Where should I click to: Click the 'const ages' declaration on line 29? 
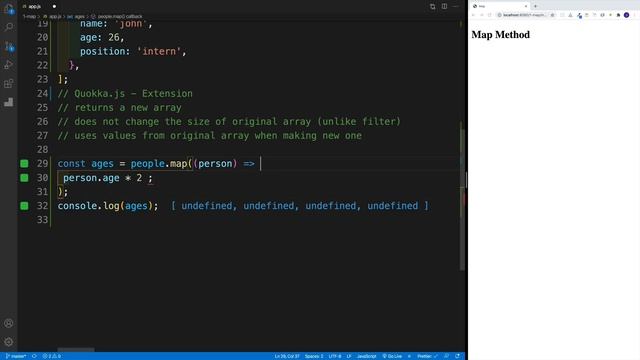click(x=86, y=164)
